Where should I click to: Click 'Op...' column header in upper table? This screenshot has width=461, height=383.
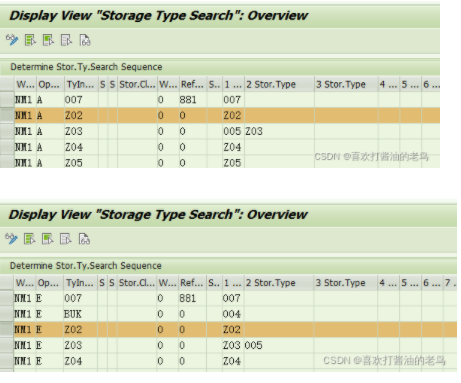pos(50,84)
